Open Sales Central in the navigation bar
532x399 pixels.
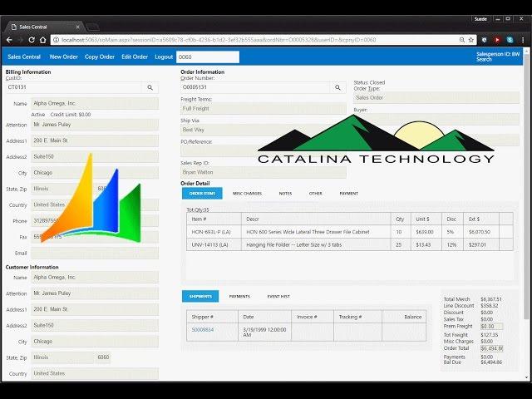pos(24,57)
